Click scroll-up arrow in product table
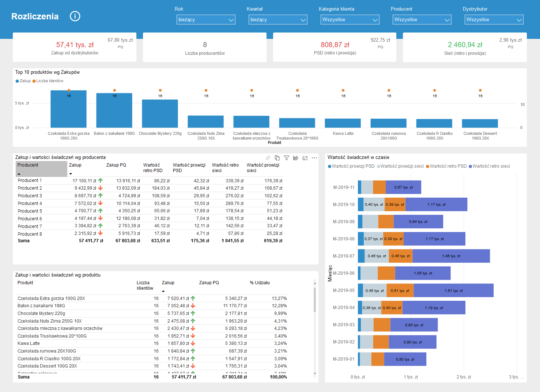This screenshot has width=540, height=392. (315, 283)
